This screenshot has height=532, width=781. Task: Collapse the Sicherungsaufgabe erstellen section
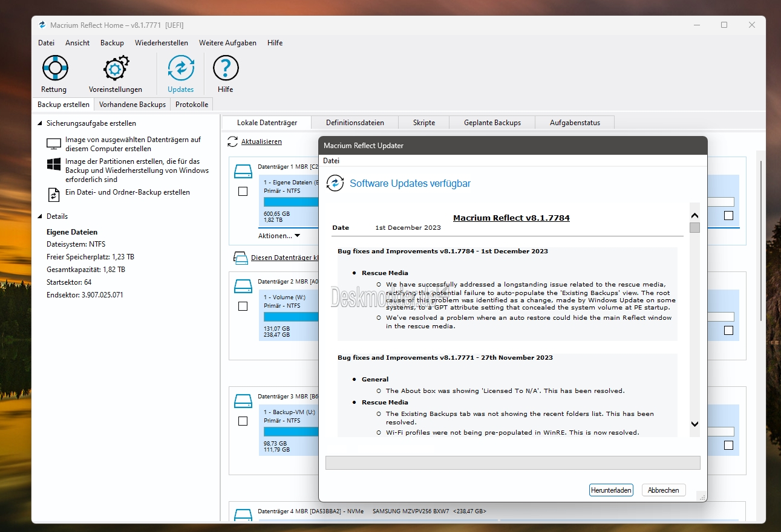click(40, 123)
